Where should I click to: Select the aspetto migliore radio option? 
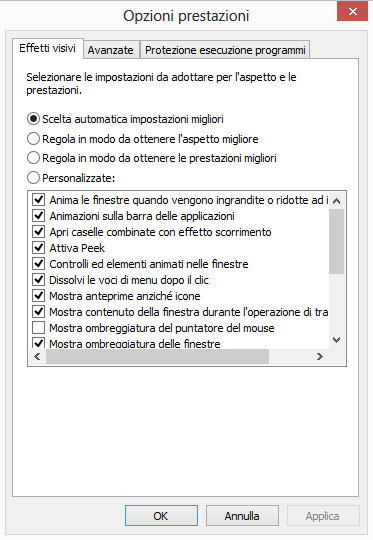tap(33, 139)
